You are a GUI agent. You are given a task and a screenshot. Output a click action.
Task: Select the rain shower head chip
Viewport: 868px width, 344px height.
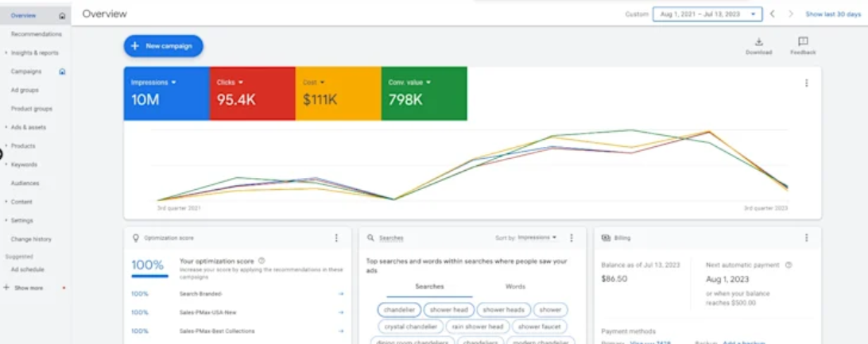[x=478, y=327]
